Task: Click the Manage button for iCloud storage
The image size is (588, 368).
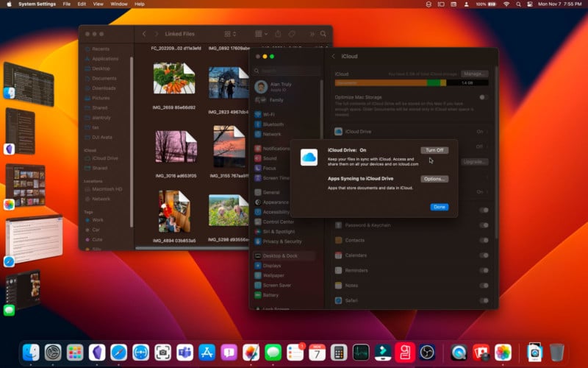Action: (474, 74)
